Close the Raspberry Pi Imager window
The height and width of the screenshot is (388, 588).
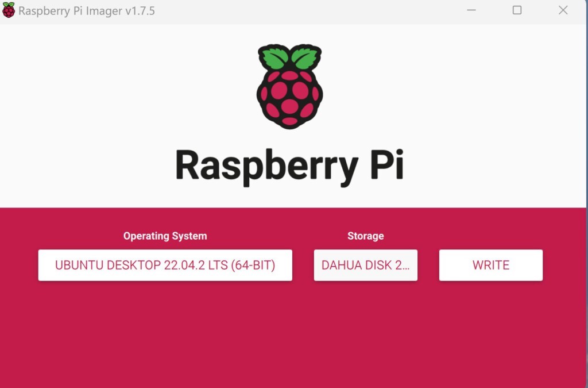point(563,10)
